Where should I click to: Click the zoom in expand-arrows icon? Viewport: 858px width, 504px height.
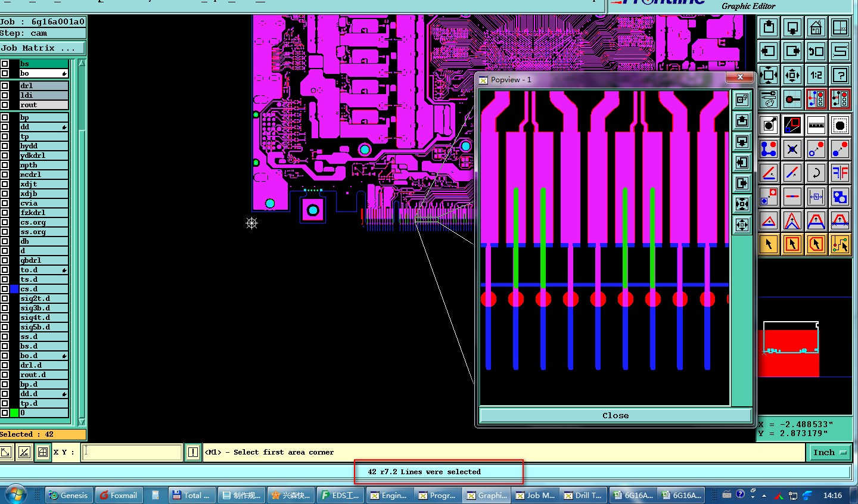click(x=769, y=75)
